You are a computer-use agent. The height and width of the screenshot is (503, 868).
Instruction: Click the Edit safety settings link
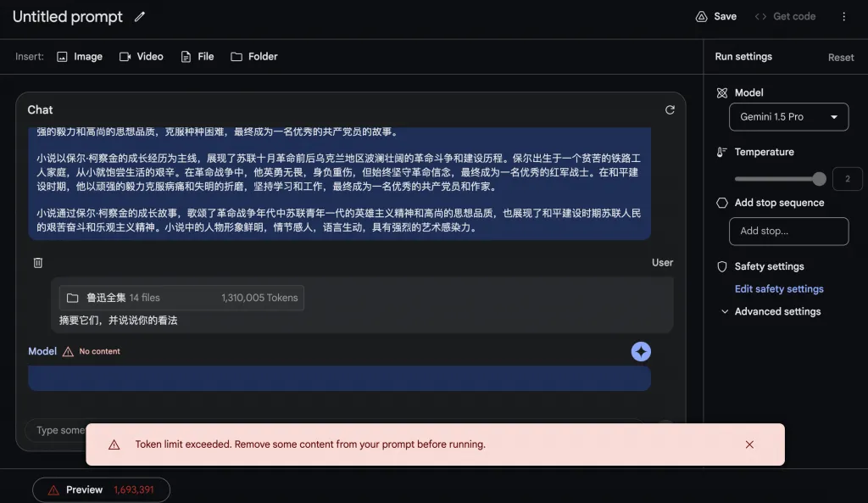click(x=779, y=289)
